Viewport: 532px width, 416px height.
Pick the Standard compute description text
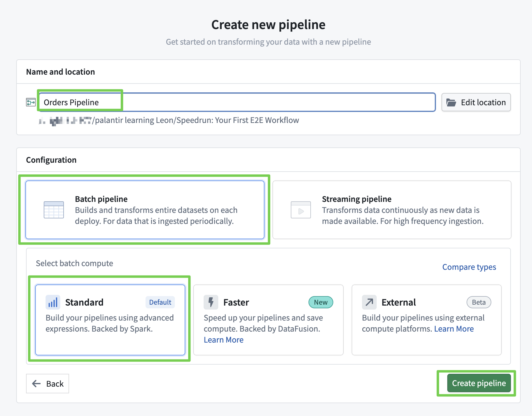click(109, 323)
